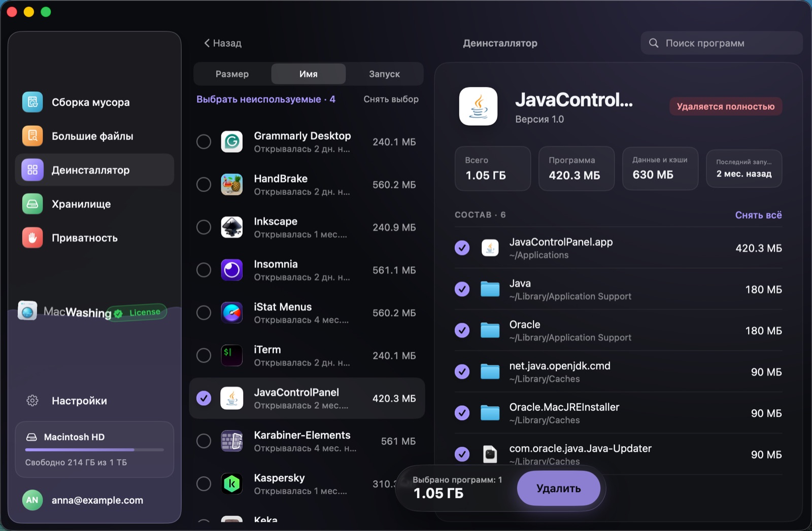The height and width of the screenshot is (531, 812).
Task: Uncheck the Oracle folder checkbox
Action: [x=462, y=331]
